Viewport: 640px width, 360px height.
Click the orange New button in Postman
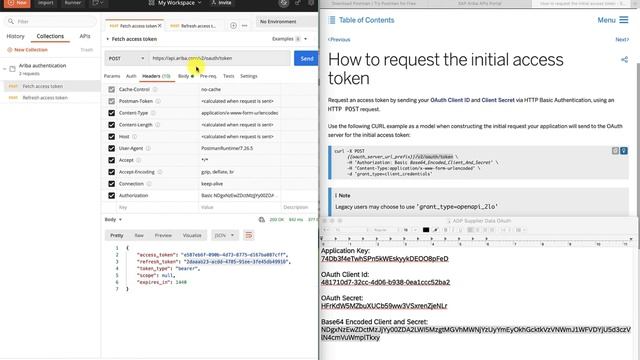pos(17,3)
